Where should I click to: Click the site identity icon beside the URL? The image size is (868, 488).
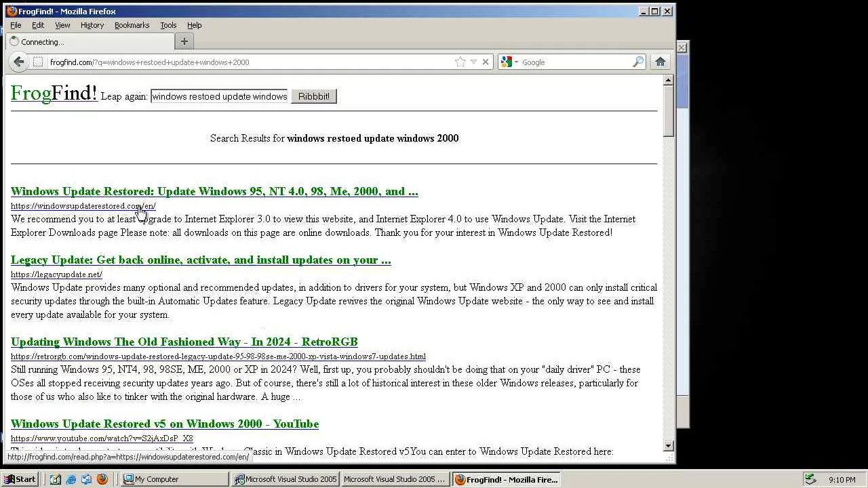pos(38,62)
